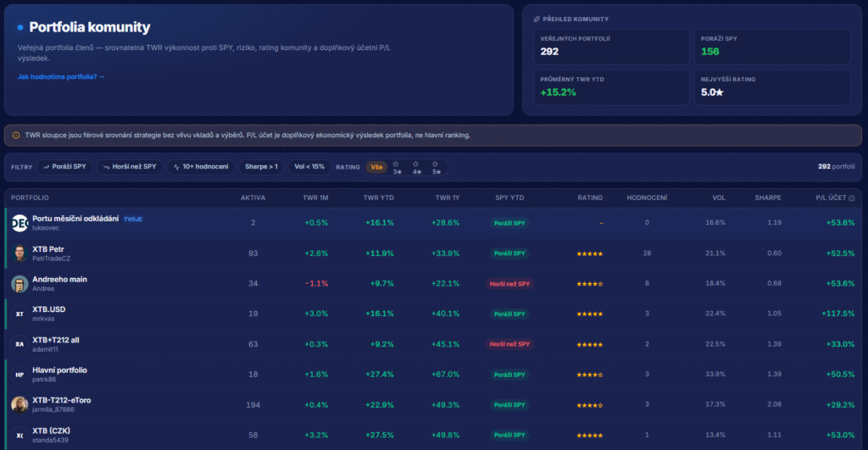
Task: Enable the Sharpe > 1 filter
Action: pyautogui.click(x=261, y=167)
